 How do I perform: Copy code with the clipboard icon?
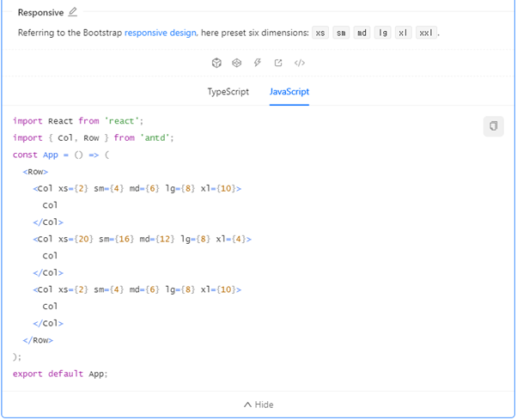coord(493,126)
